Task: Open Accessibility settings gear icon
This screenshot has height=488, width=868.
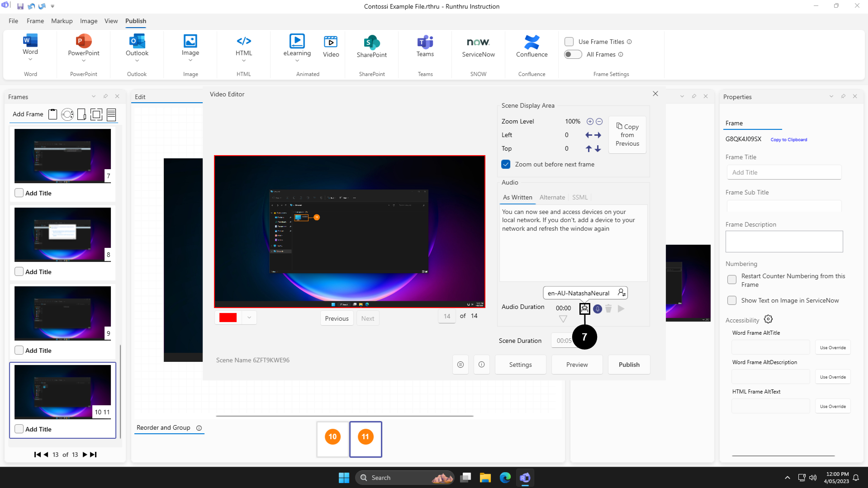Action: pos(768,319)
